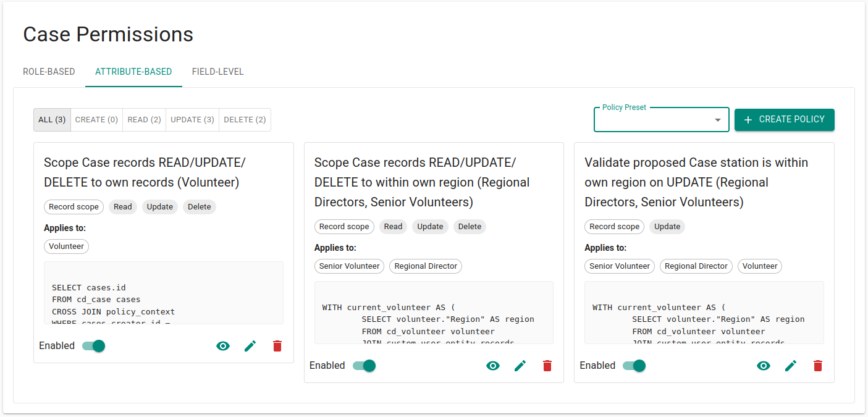Filter policies by ALL (3)
The height and width of the screenshot is (417, 868).
coord(52,120)
